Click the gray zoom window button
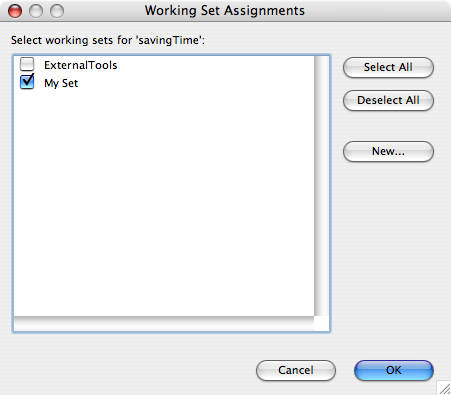The image size is (451, 395). click(57, 11)
